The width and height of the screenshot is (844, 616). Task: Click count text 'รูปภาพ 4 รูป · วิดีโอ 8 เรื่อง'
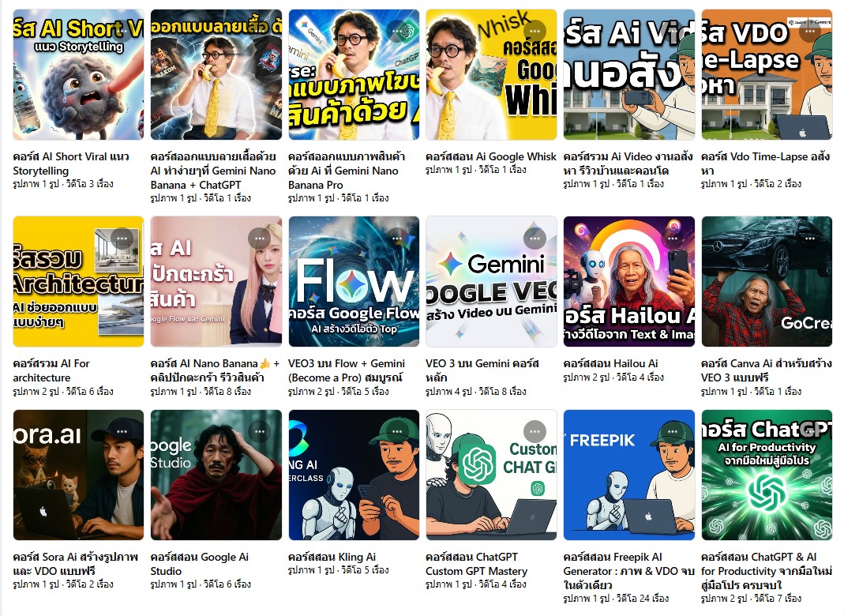476,392
